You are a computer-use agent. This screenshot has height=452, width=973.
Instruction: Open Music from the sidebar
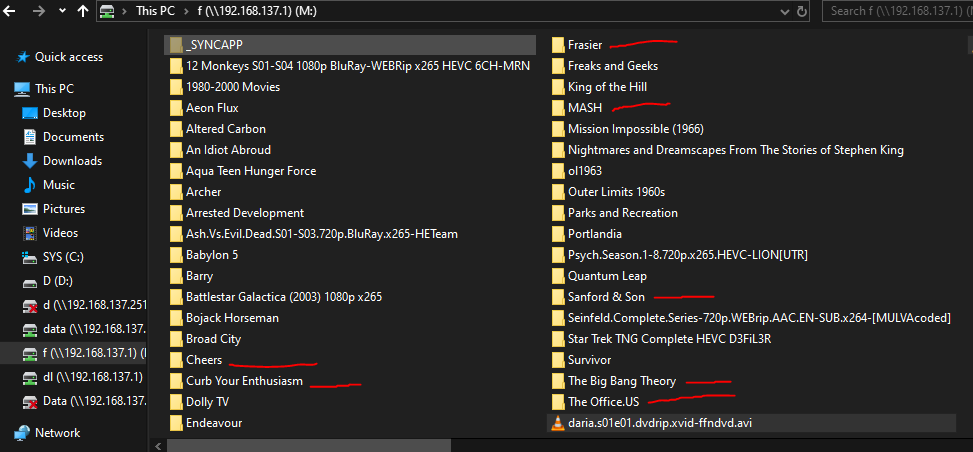point(59,185)
